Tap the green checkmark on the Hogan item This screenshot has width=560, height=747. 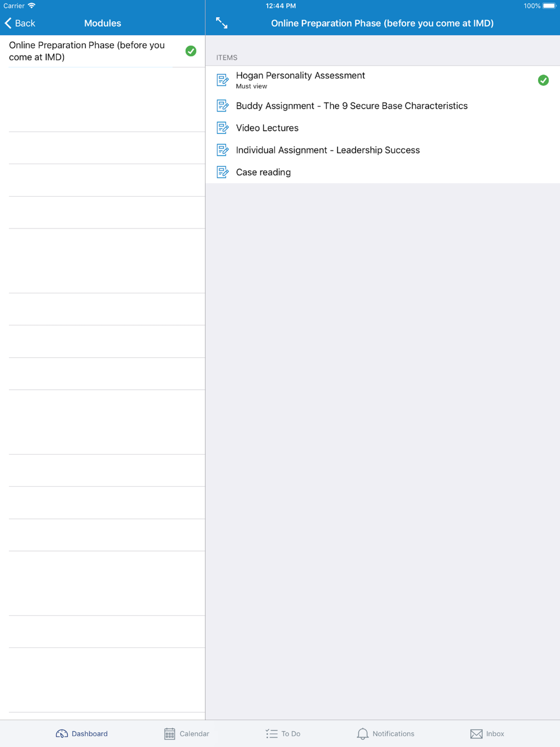coord(543,81)
